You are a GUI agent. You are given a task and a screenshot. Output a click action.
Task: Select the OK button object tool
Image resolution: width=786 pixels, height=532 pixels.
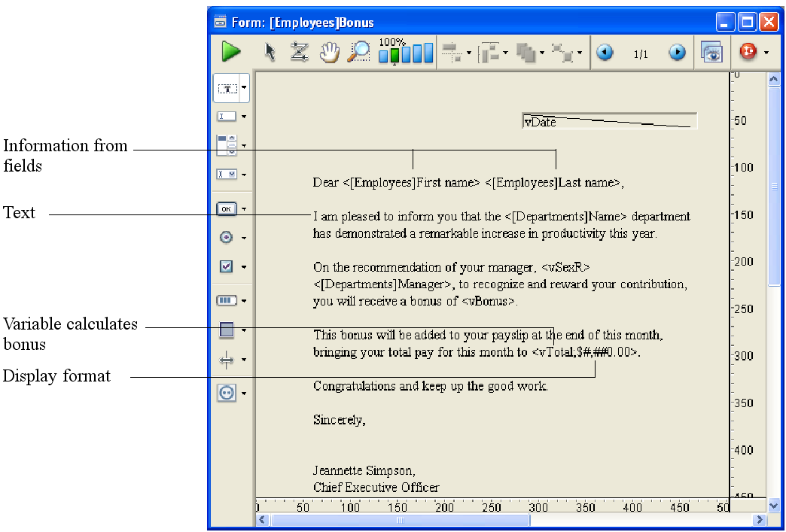click(x=226, y=208)
